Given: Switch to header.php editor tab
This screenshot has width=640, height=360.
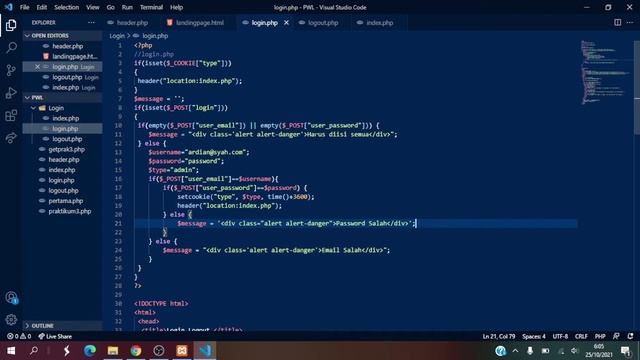Looking at the screenshot, I should (132, 22).
